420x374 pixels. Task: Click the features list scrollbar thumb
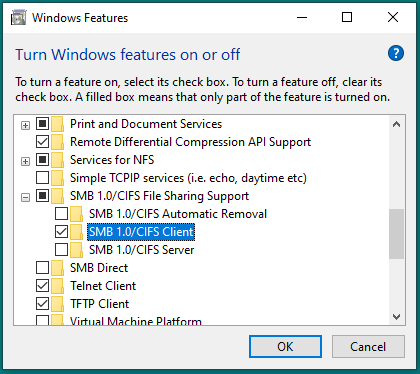tap(396, 234)
